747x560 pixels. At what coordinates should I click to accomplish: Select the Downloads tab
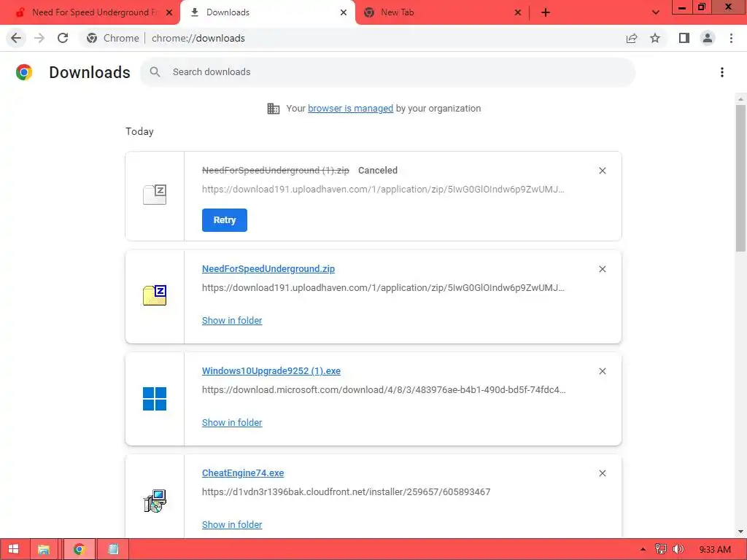click(x=267, y=12)
